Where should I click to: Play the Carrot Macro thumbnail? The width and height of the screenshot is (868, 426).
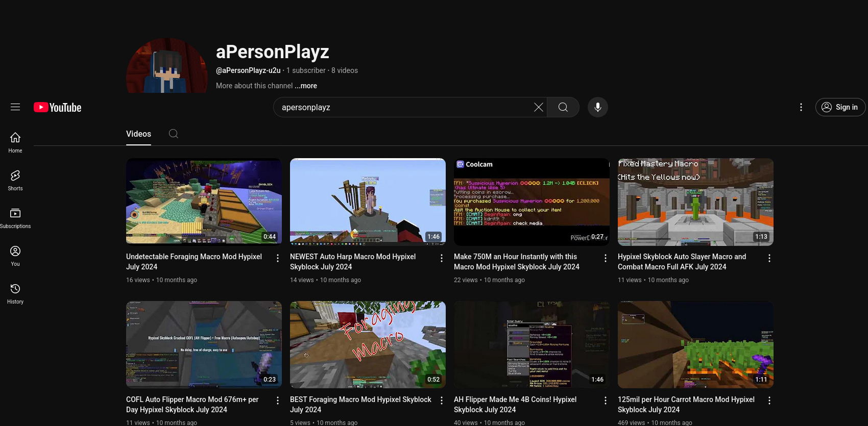click(695, 344)
